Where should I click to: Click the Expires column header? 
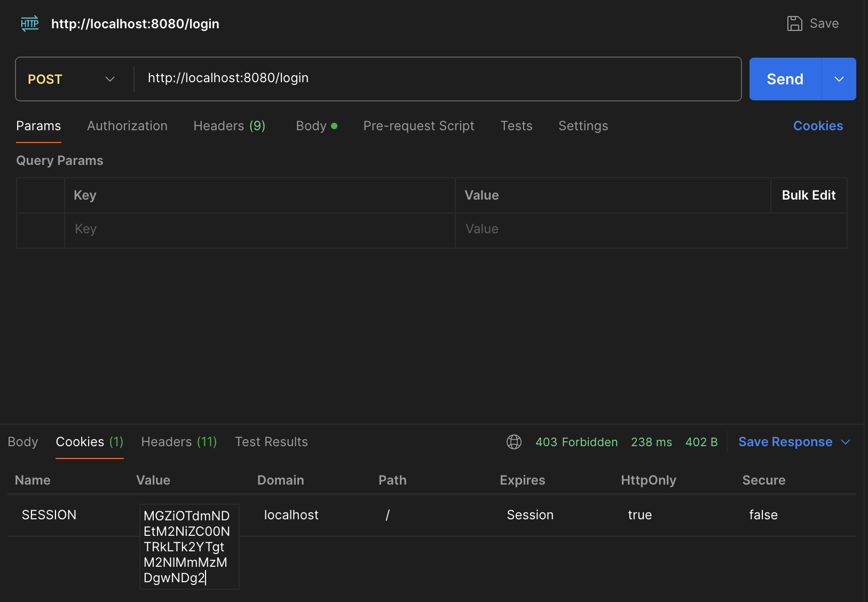522,480
